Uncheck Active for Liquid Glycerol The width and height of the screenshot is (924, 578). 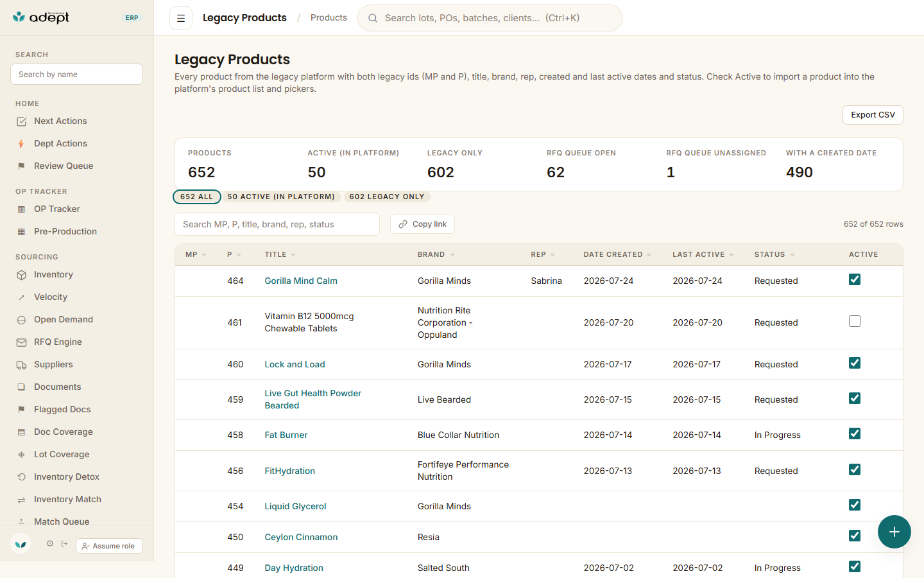(855, 505)
